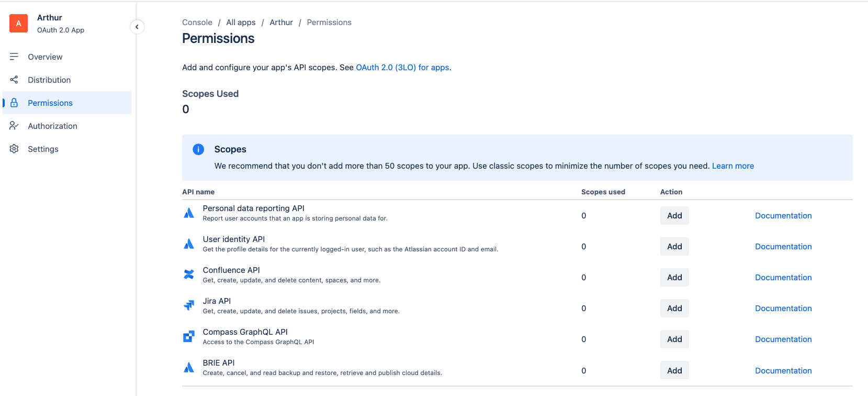Screen dimensions: 868x396
Task: Open Documentation for User identity API
Action: [x=783, y=247]
